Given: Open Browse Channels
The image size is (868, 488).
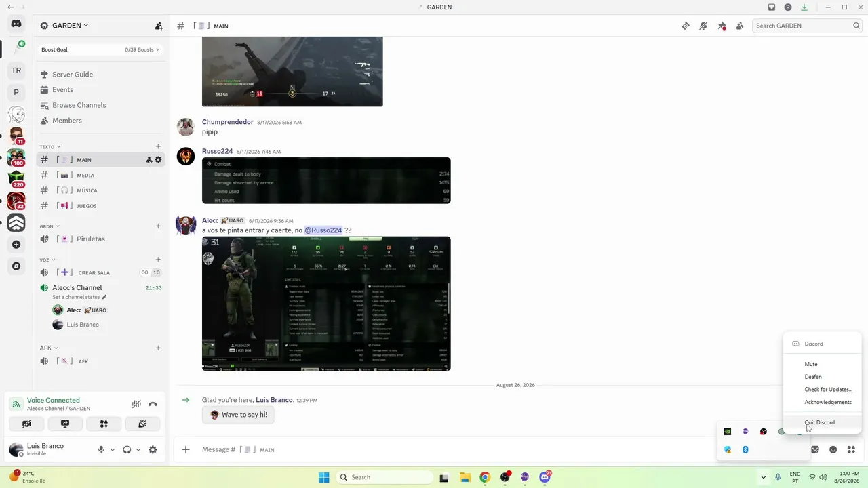Looking at the screenshot, I should 100,105.
